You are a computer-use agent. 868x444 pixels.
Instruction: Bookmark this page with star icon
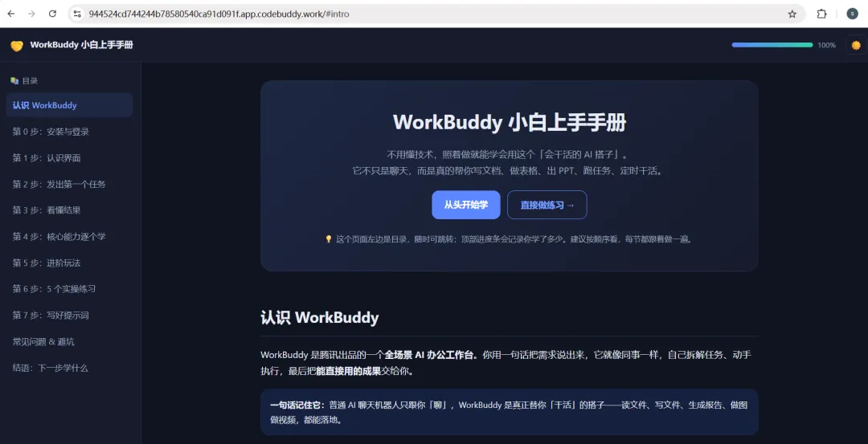pyautogui.click(x=792, y=14)
